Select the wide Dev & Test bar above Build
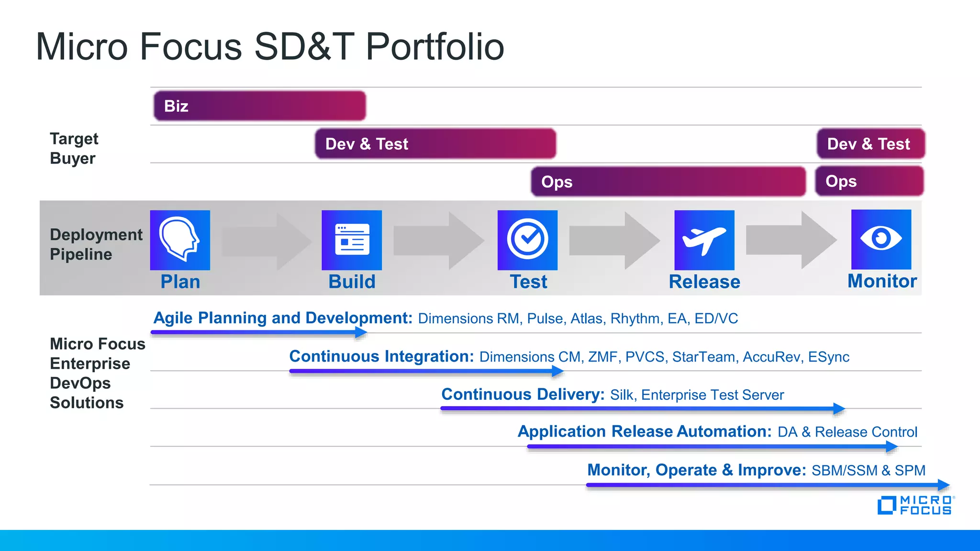 pyautogui.click(x=435, y=143)
